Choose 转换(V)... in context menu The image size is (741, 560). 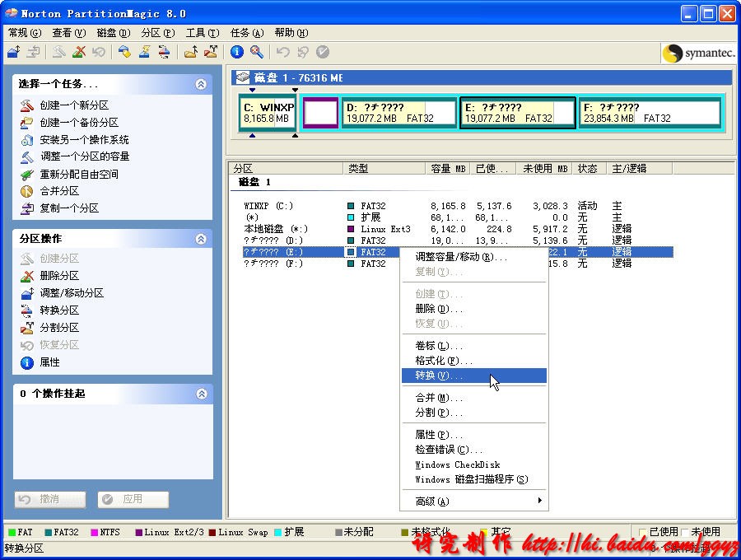[474, 376]
